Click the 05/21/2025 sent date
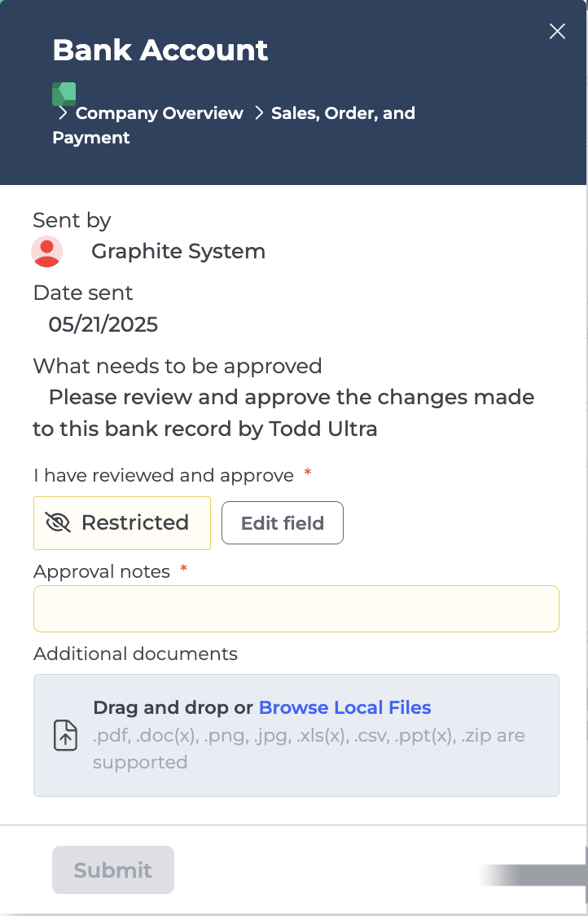 coord(103,324)
